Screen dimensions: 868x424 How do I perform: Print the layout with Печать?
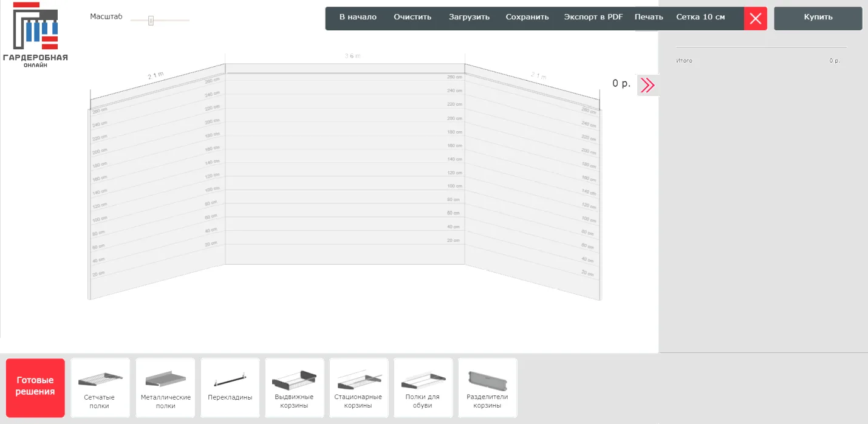(x=649, y=17)
